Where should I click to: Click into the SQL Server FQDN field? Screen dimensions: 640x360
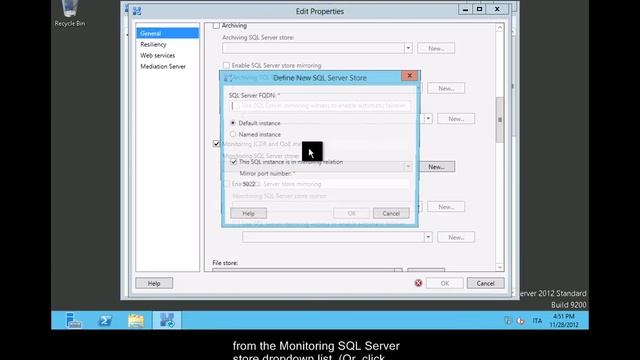pyautogui.click(x=320, y=106)
